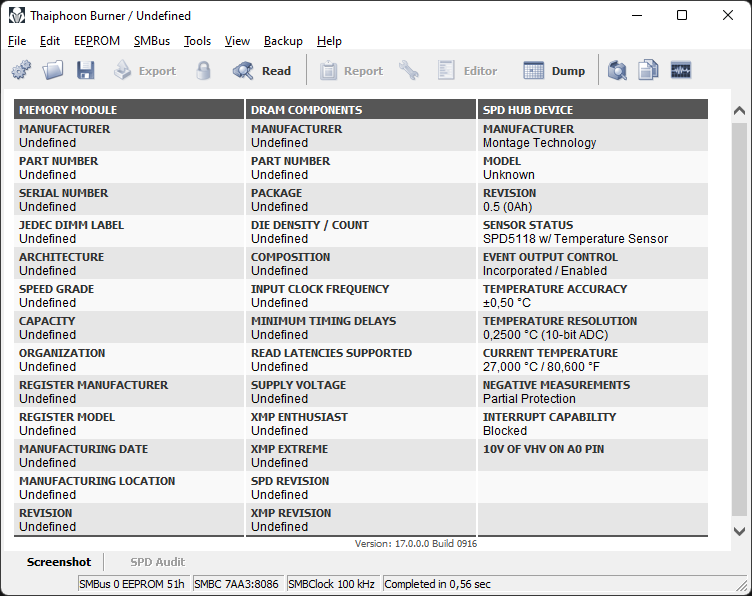Click the waveform monitor toolbar icon
Screen dimensions: 752x596
(x=681, y=70)
